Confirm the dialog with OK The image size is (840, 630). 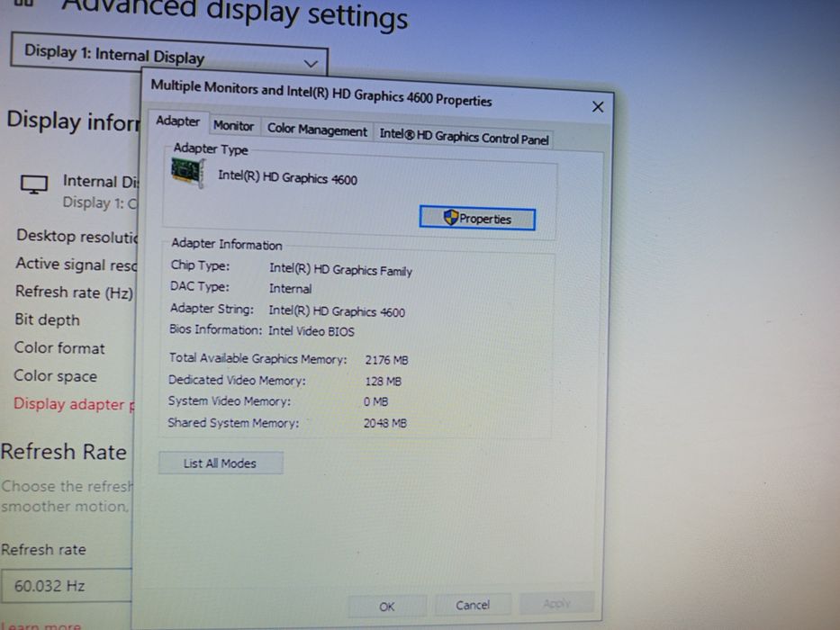click(387, 607)
